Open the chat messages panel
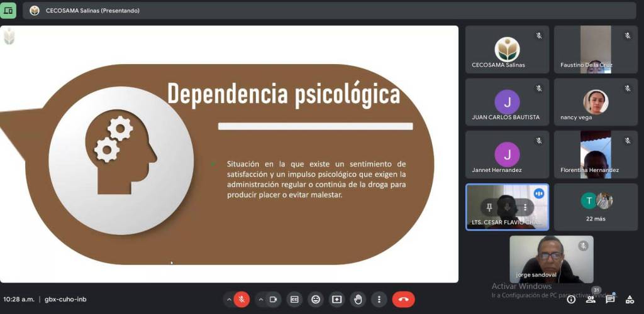 click(610, 300)
